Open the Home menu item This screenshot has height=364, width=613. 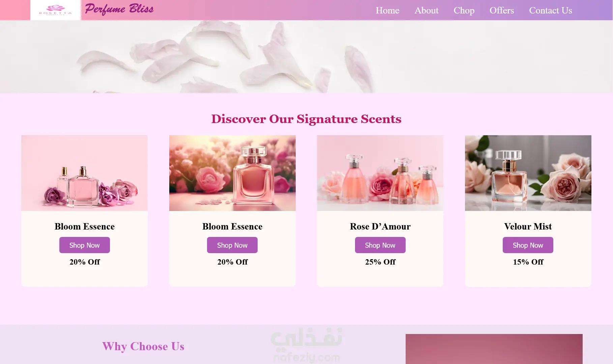click(x=387, y=10)
